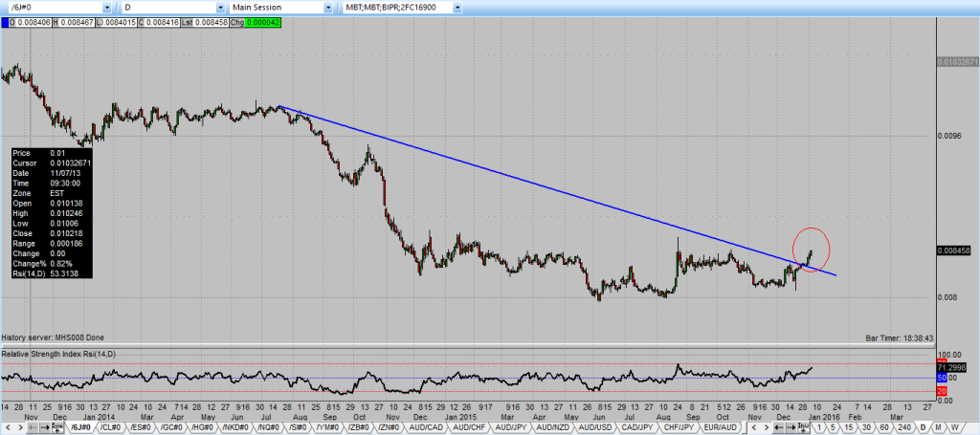Screen dimensions: 980x435
Task: Click the Lst value 0.008458
Action: pyautogui.click(x=212, y=23)
